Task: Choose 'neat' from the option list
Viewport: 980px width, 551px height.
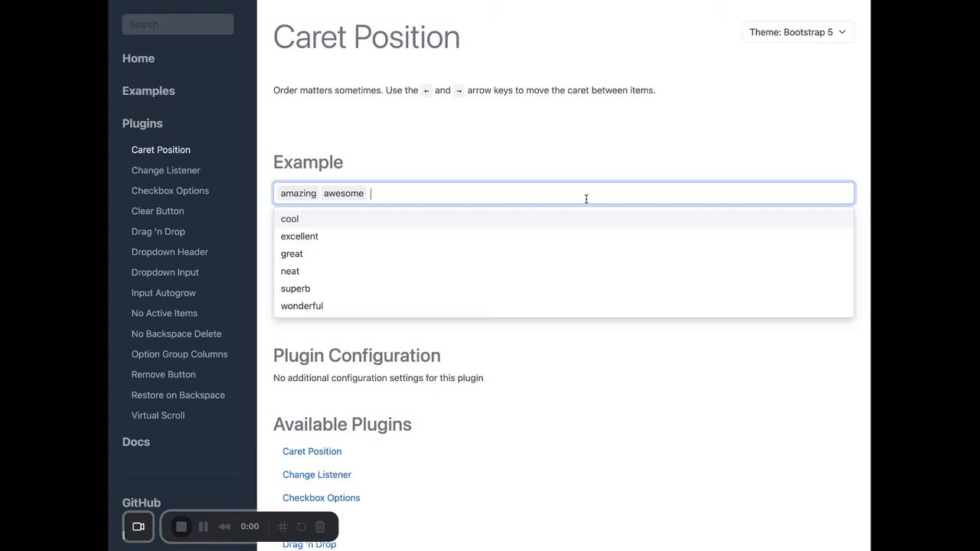Action: [x=563, y=272]
